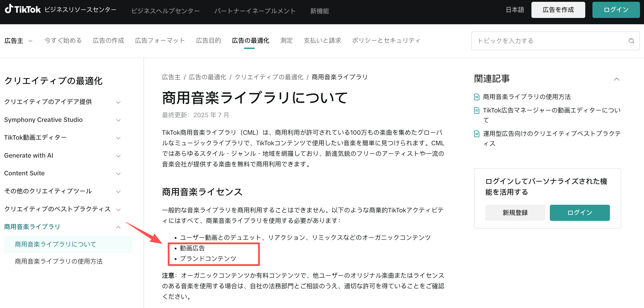Select 商用音楽ライブラリについて in sidebar
Image resolution: width=644 pixels, height=308 pixels.
click(68, 244)
